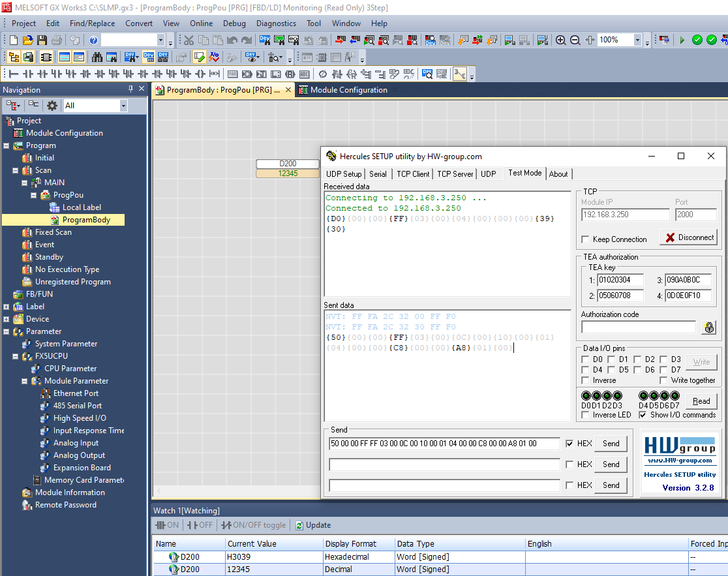Open a project using the folder icon

click(27, 40)
